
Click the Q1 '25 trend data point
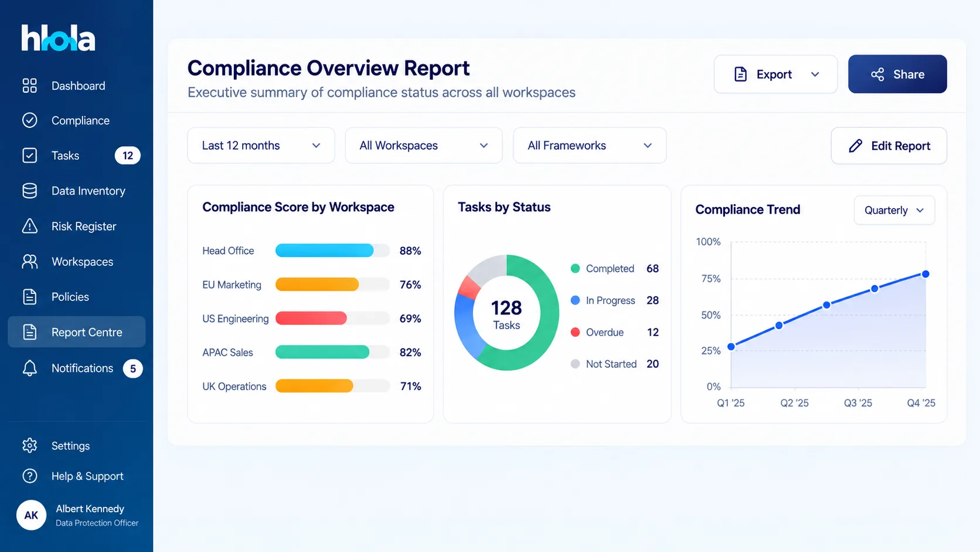point(731,347)
